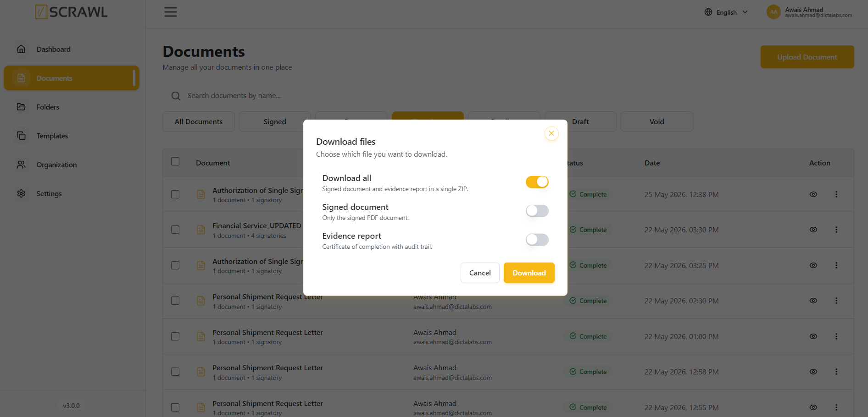Screen dimensions: 868x417
Task: Switch to the Signed tab
Action: (x=275, y=121)
